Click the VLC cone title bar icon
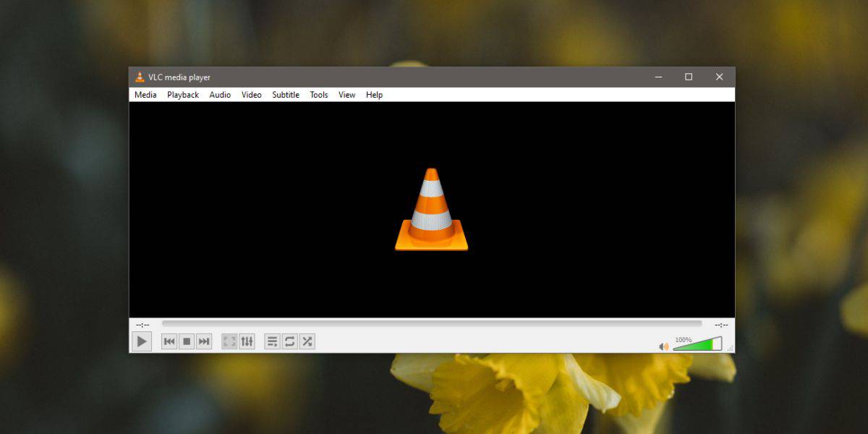The image size is (868, 434). [x=140, y=77]
